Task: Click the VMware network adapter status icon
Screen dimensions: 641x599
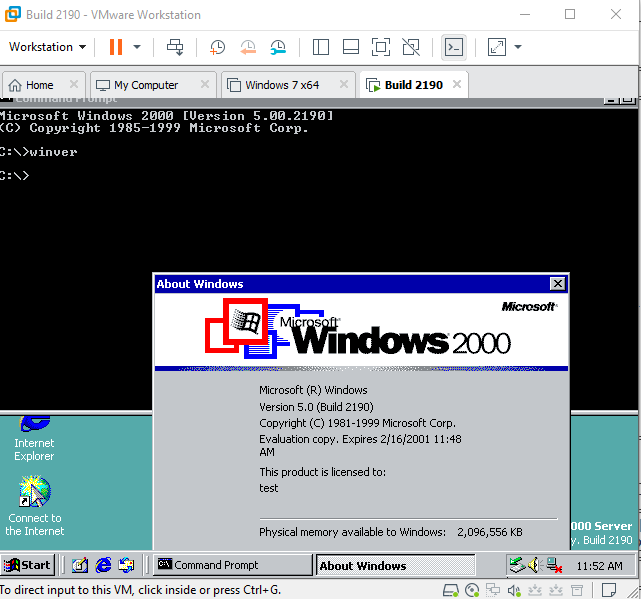Action: click(493, 590)
